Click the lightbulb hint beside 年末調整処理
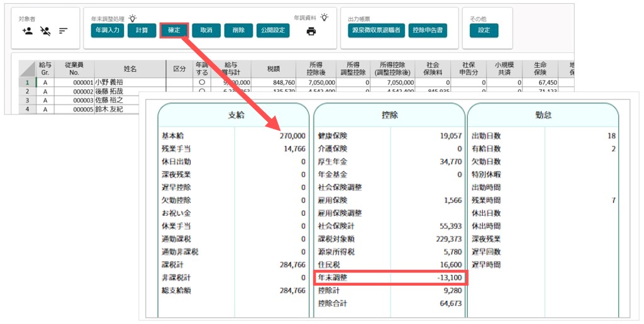644x324 pixels. point(132,18)
